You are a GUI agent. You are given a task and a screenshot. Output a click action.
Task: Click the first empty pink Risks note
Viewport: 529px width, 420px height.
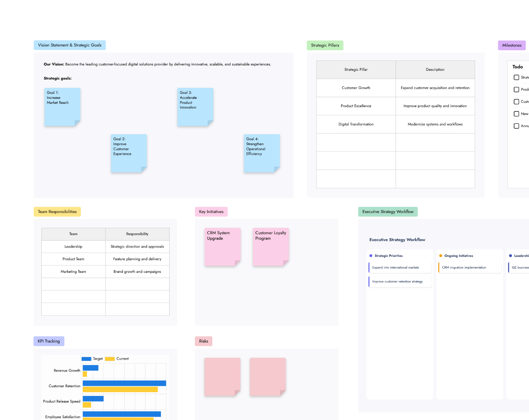click(222, 377)
